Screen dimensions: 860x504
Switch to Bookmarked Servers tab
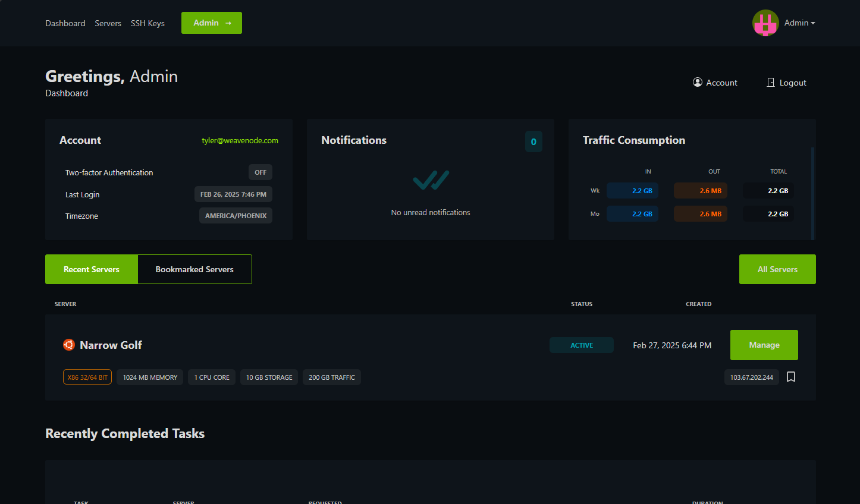(x=194, y=269)
